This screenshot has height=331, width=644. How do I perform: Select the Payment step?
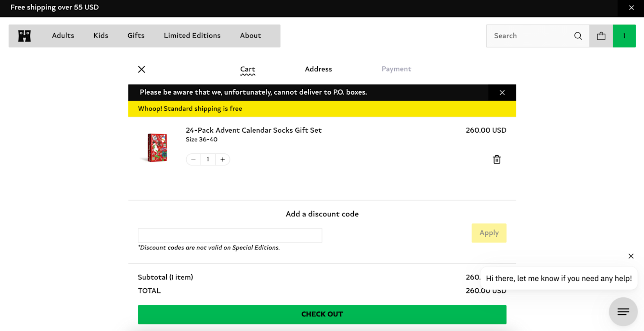[396, 69]
